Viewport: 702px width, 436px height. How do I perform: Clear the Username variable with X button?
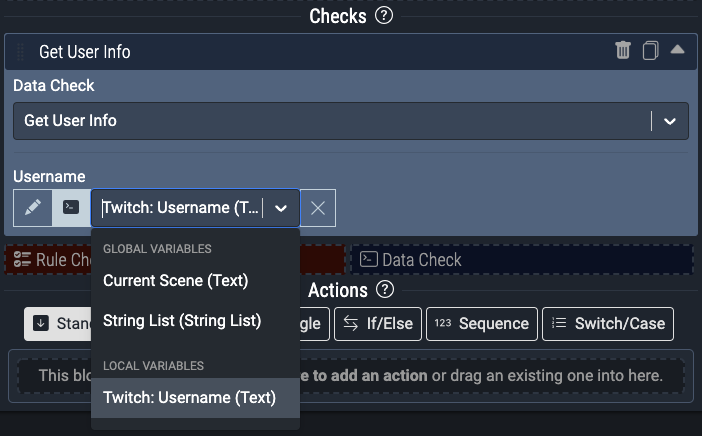pos(318,208)
